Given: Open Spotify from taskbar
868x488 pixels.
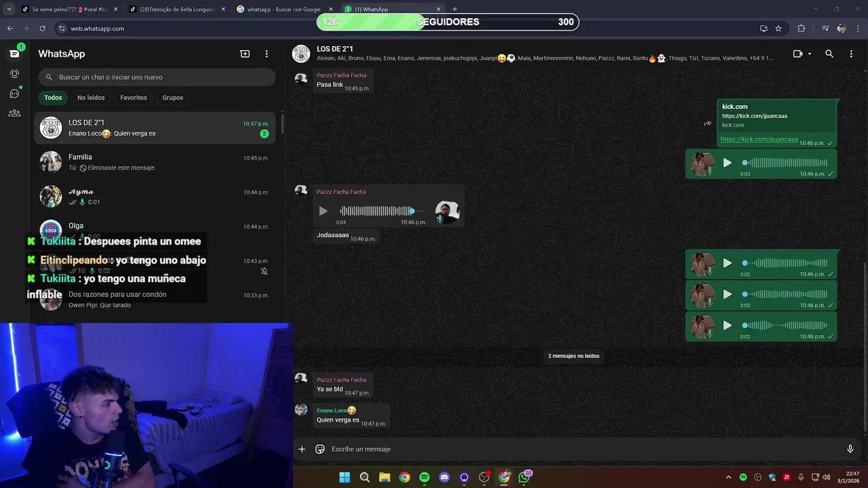Looking at the screenshot, I should 425,477.
